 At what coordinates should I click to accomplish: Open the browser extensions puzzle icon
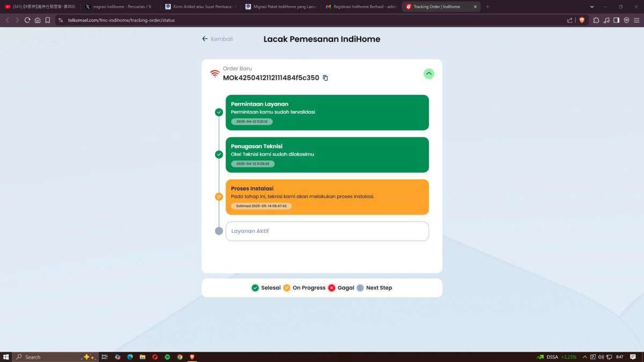(596, 20)
